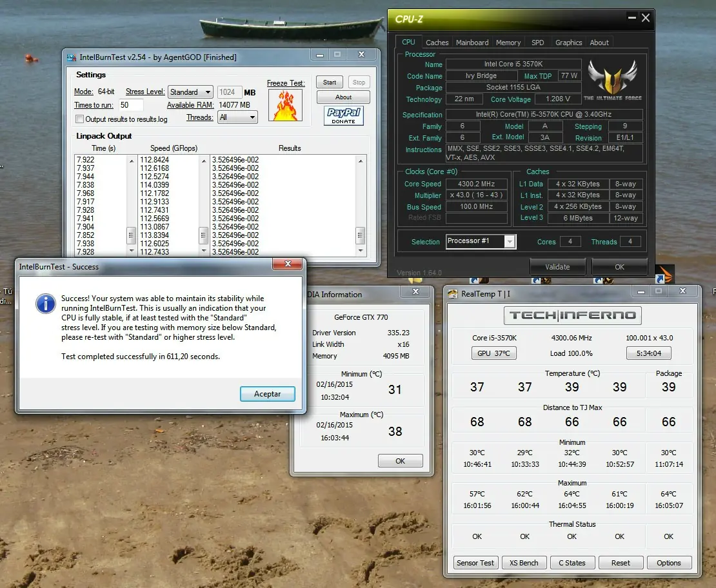Screen dimensions: 716x588
Task: Close the RealTemp window
Action: tap(682, 291)
